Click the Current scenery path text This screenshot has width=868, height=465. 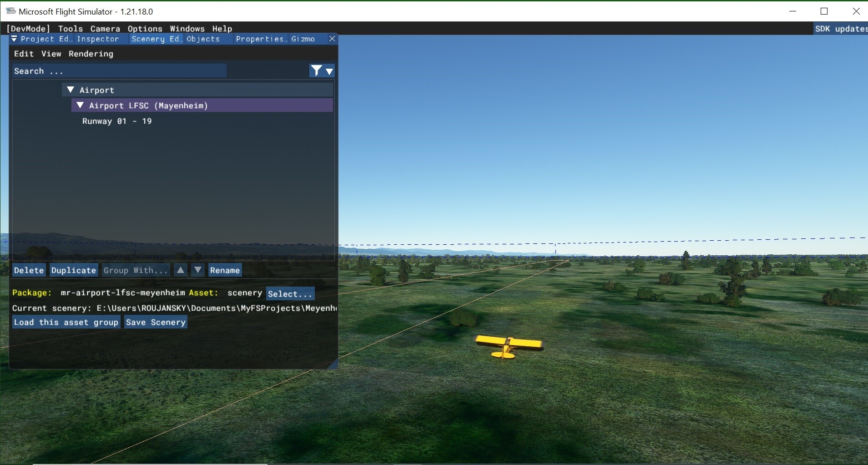pyautogui.click(x=174, y=308)
